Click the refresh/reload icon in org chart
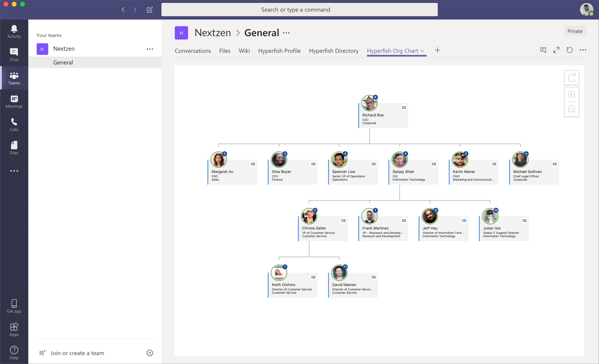The width and height of the screenshot is (599, 364). 572,78
